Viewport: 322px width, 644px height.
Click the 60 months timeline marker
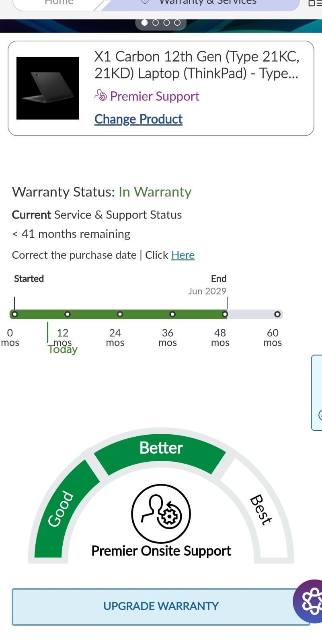click(x=277, y=314)
